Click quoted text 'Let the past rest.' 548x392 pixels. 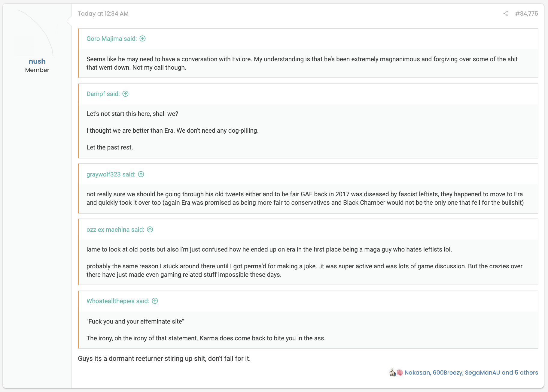tap(110, 147)
